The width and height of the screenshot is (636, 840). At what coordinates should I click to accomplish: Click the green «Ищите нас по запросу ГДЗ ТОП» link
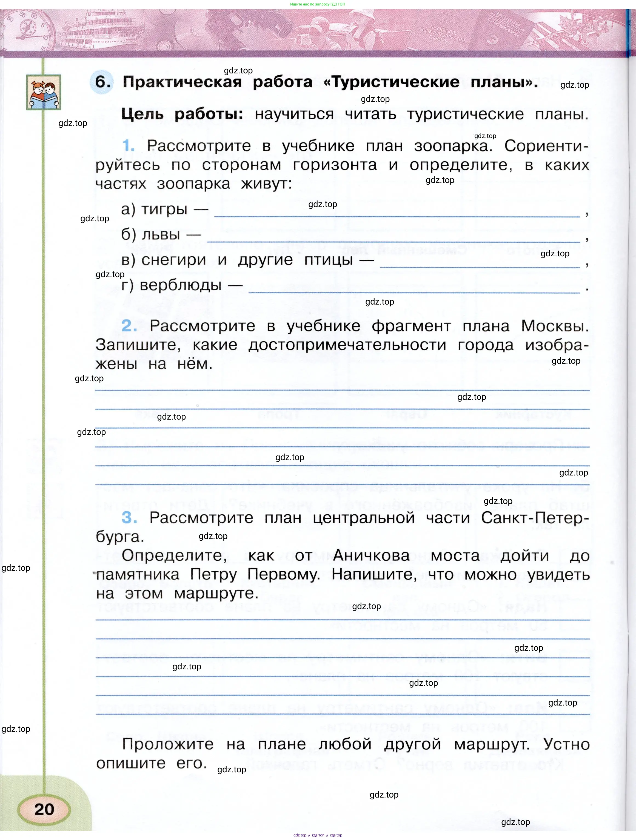[318, 4]
